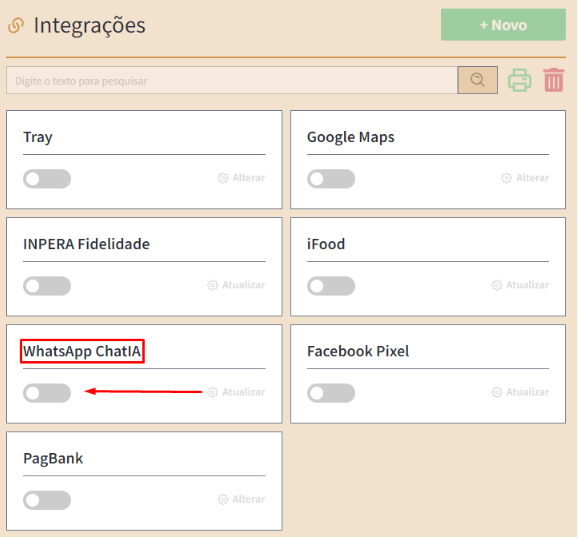Viewport: 579px width, 538px height.
Task: Click the iFood card's gear icon
Action: 497,285
